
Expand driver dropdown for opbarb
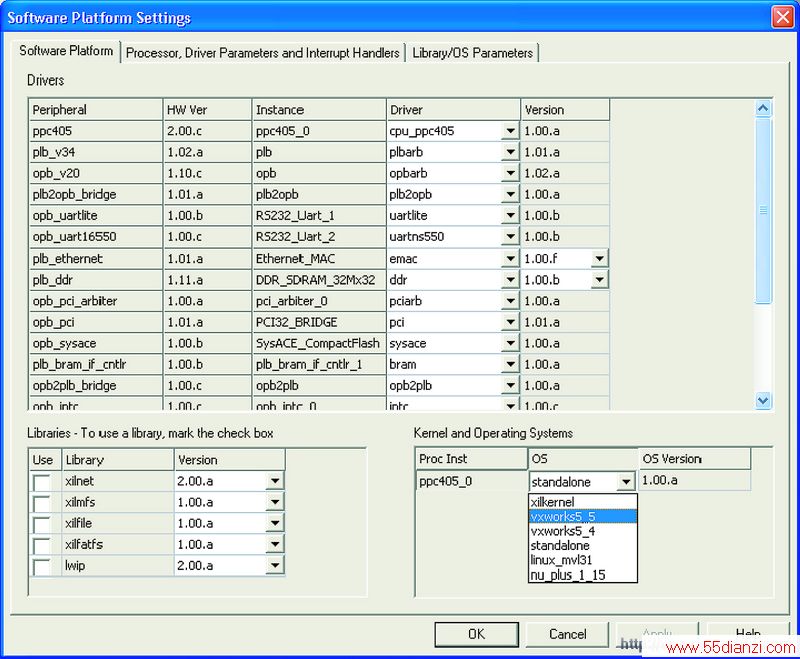click(510, 173)
